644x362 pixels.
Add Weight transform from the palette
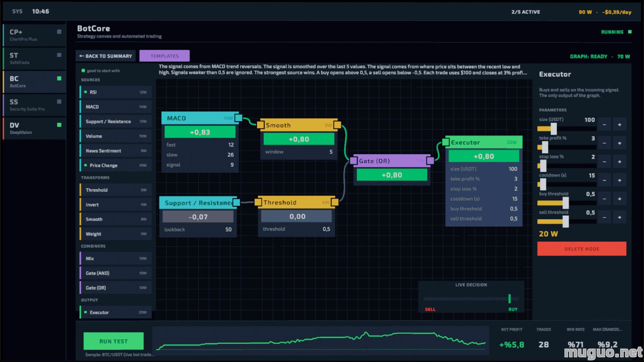[x=116, y=234]
